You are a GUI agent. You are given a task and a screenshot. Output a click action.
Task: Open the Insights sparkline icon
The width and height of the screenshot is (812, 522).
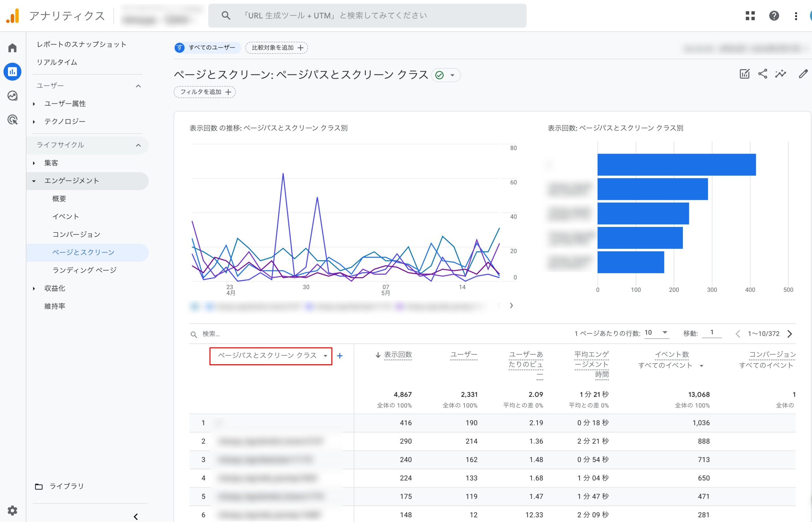(x=781, y=74)
